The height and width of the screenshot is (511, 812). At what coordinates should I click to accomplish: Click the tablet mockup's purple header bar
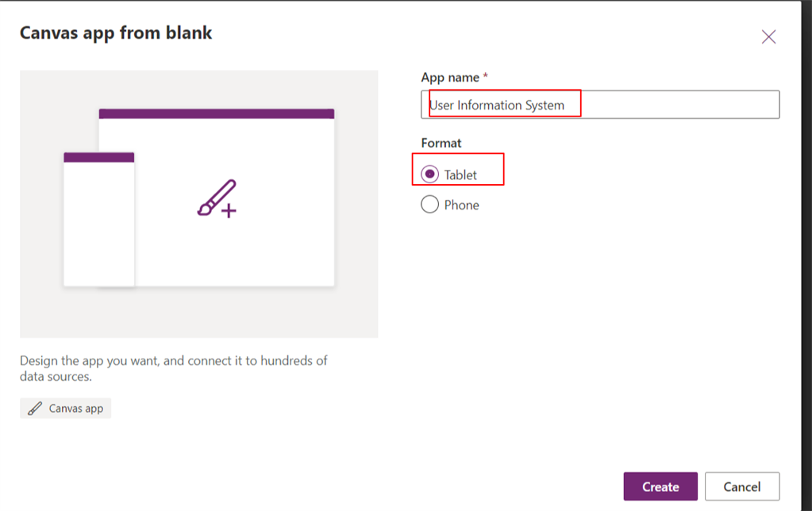(x=216, y=113)
